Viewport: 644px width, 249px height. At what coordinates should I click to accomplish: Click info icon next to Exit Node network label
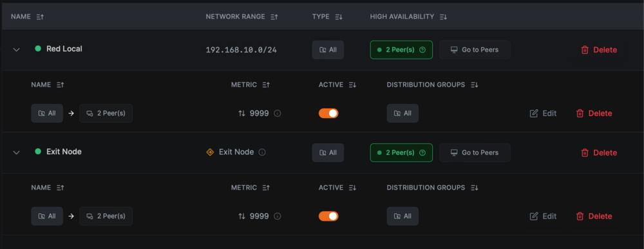[x=262, y=152]
